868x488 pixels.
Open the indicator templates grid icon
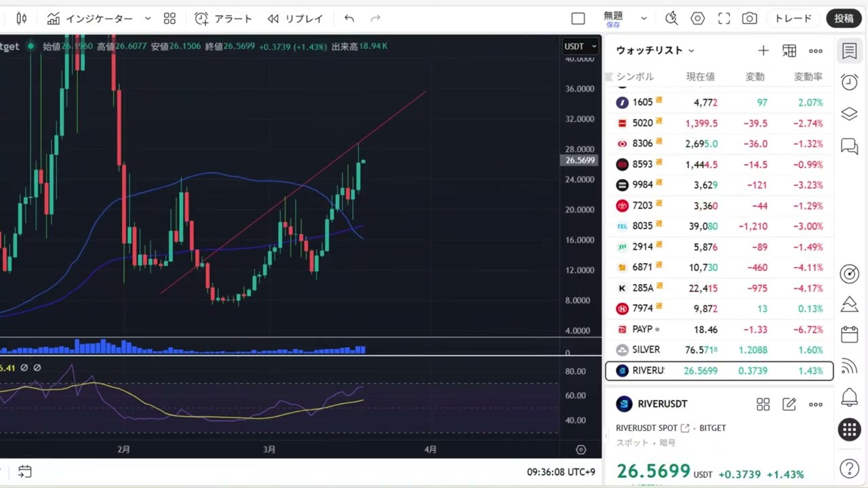[x=170, y=18]
